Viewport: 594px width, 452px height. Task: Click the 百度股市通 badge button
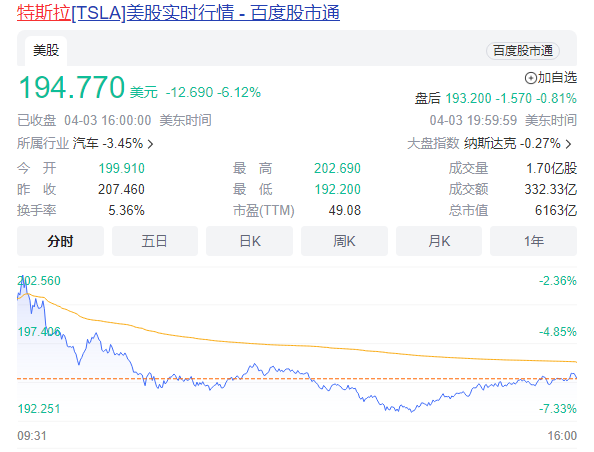tap(523, 51)
